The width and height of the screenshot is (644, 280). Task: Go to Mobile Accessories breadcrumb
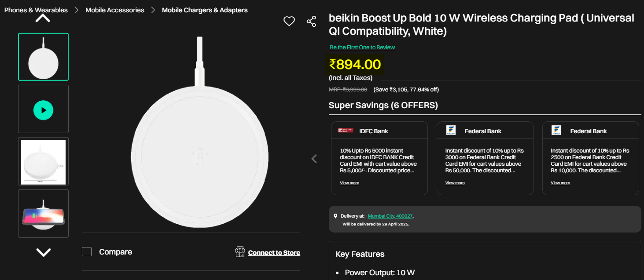[x=115, y=10]
